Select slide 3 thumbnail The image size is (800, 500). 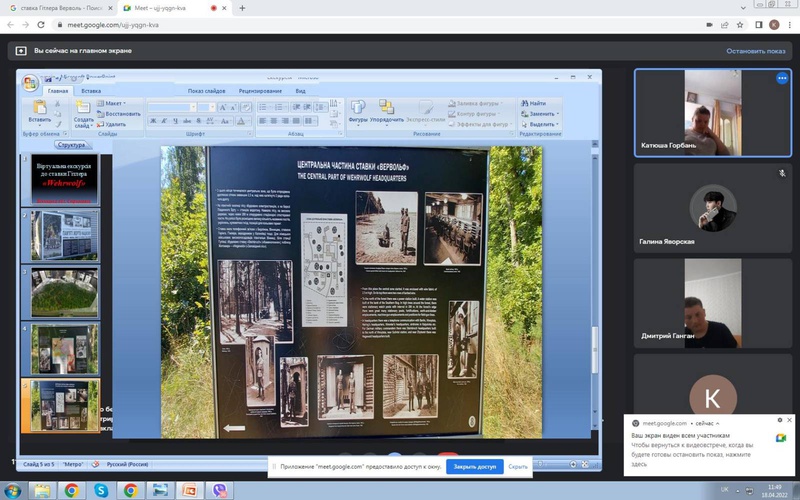point(64,292)
